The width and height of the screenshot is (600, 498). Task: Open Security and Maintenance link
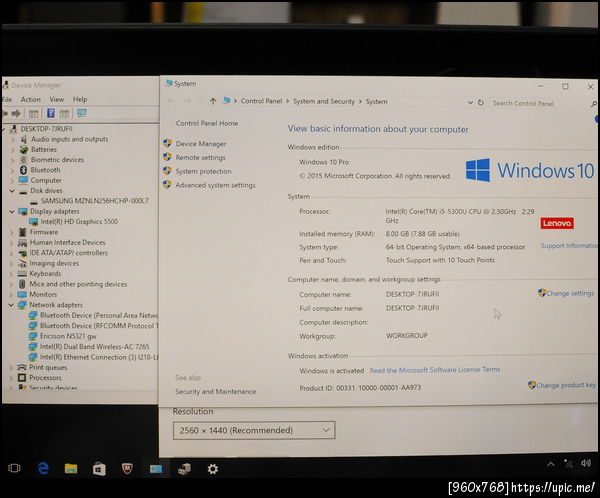point(215,392)
